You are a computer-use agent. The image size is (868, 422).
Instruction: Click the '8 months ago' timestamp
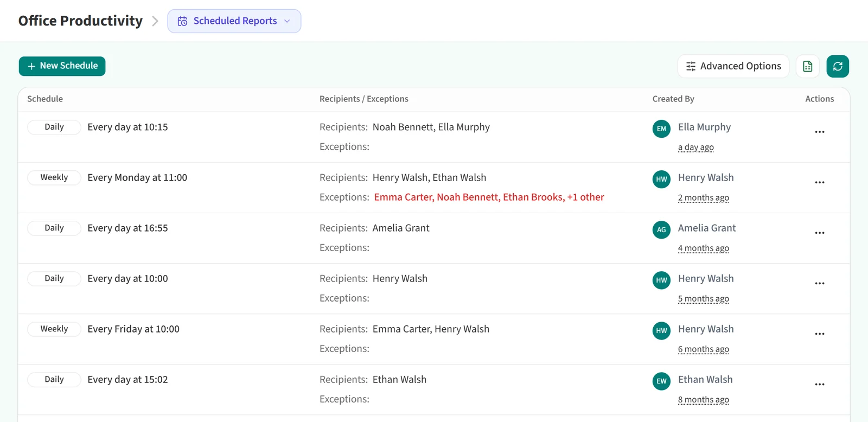(704, 400)
